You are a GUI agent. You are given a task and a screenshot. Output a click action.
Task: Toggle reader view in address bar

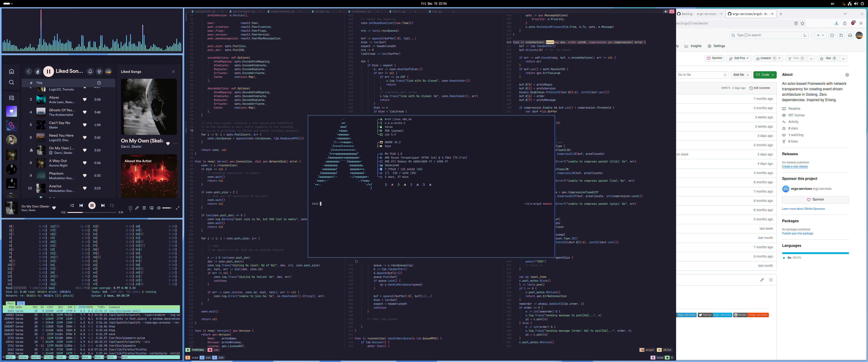[x=796, y=23]
